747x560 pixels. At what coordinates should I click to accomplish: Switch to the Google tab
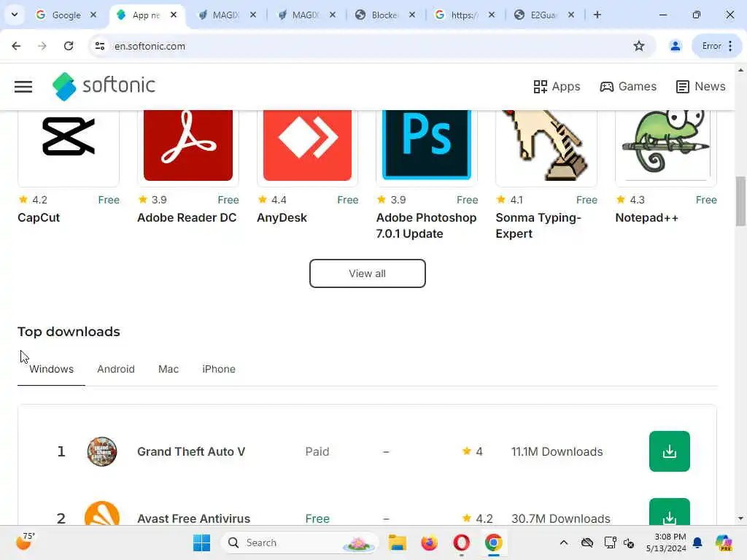(x=66, y=15)
